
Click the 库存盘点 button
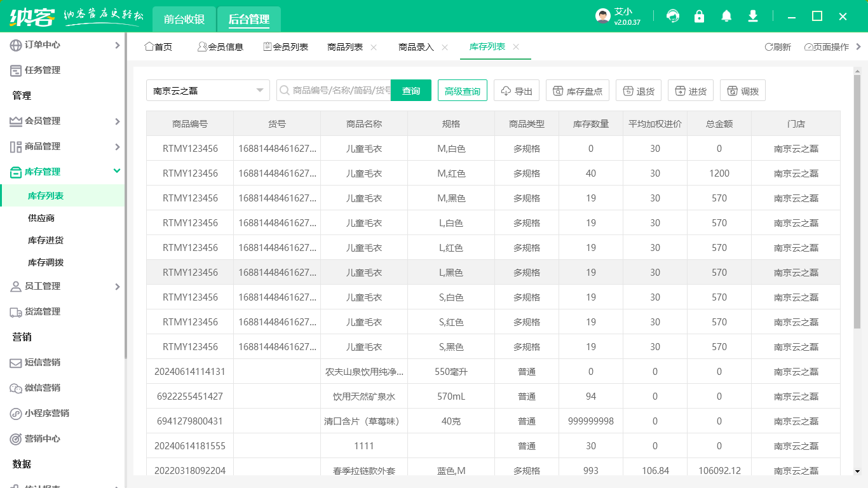[x=578, y=90]
